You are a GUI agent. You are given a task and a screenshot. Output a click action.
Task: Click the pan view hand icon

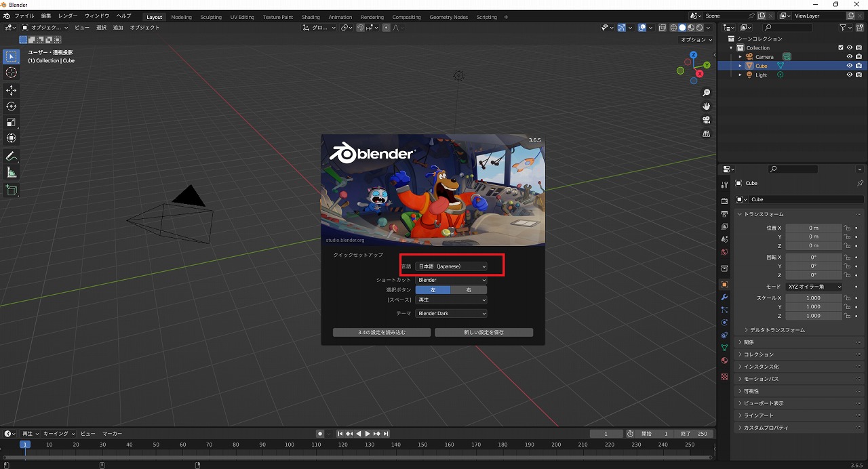pyautogui.click(x=707, y=106)
